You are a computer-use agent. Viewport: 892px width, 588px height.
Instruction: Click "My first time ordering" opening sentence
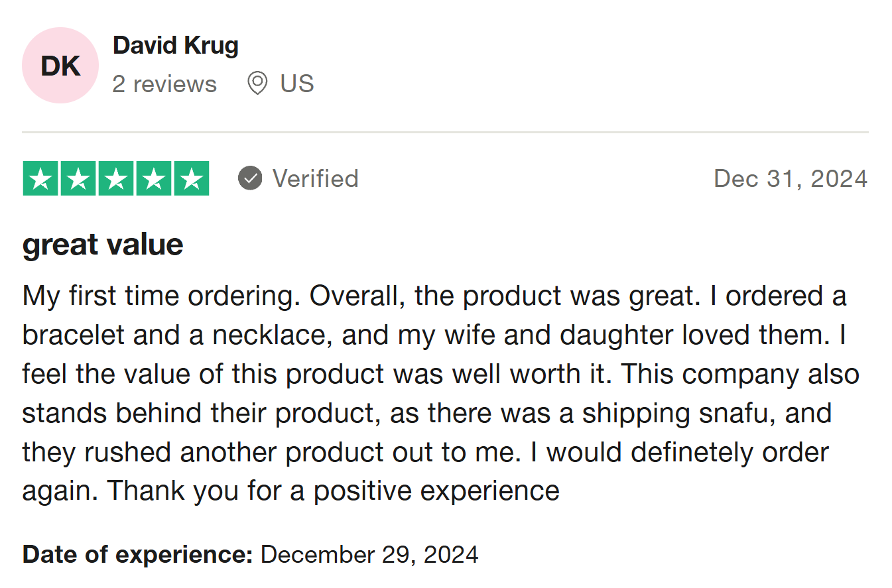coord(159,296)
